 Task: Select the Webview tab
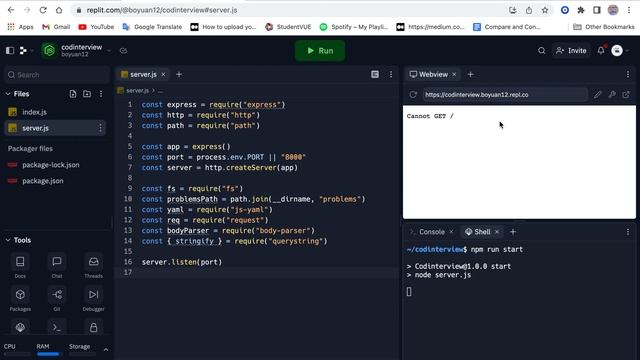click(x=429, y=74)
